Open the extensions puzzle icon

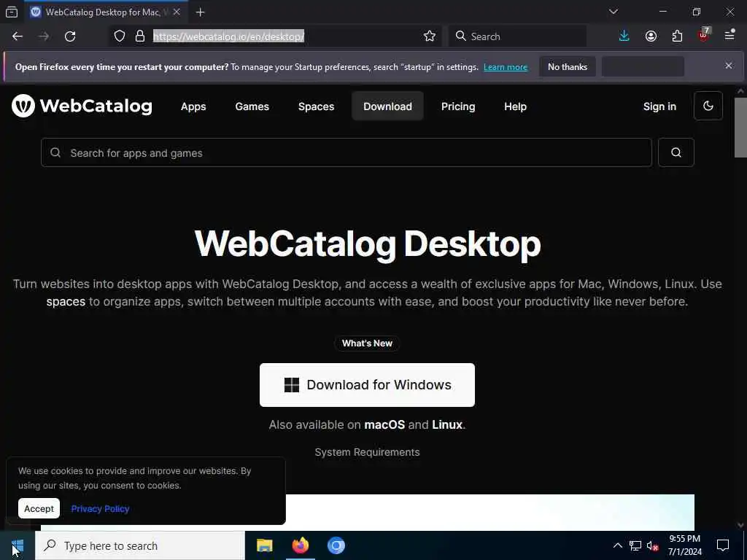pyautogui.click(x=677, y=36)
